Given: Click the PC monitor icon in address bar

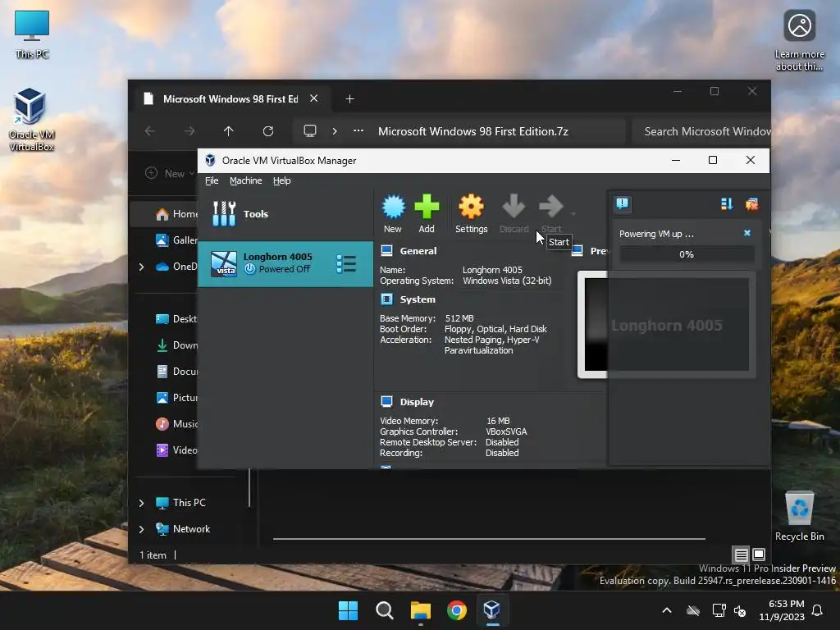Looking at the screenshot, I should coord(309,130).
